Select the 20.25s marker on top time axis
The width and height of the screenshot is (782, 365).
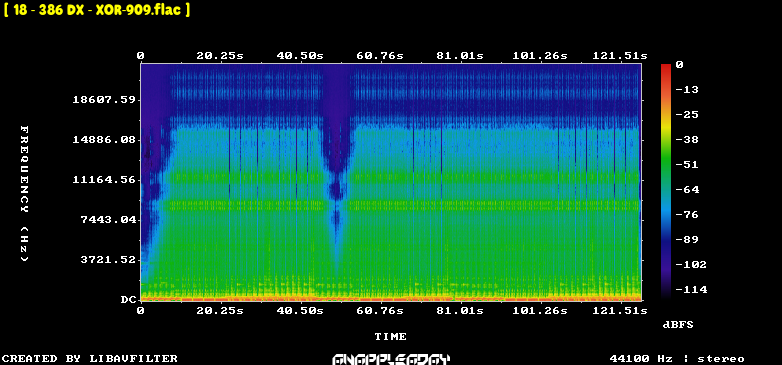(220, 56)
